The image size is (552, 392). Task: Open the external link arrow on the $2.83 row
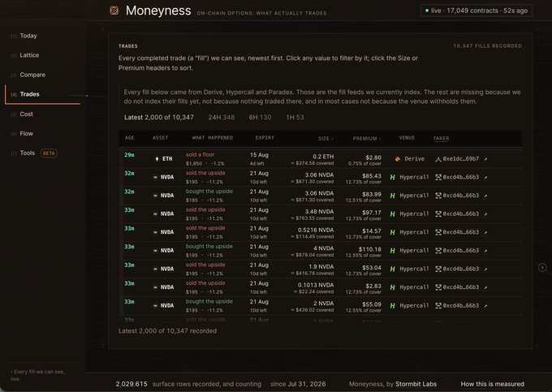pos(485,287)
